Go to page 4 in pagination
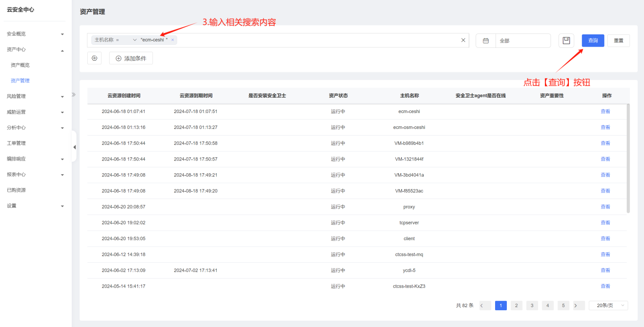The height and width of the screenshot is (327, 644). tap(548, 306)
